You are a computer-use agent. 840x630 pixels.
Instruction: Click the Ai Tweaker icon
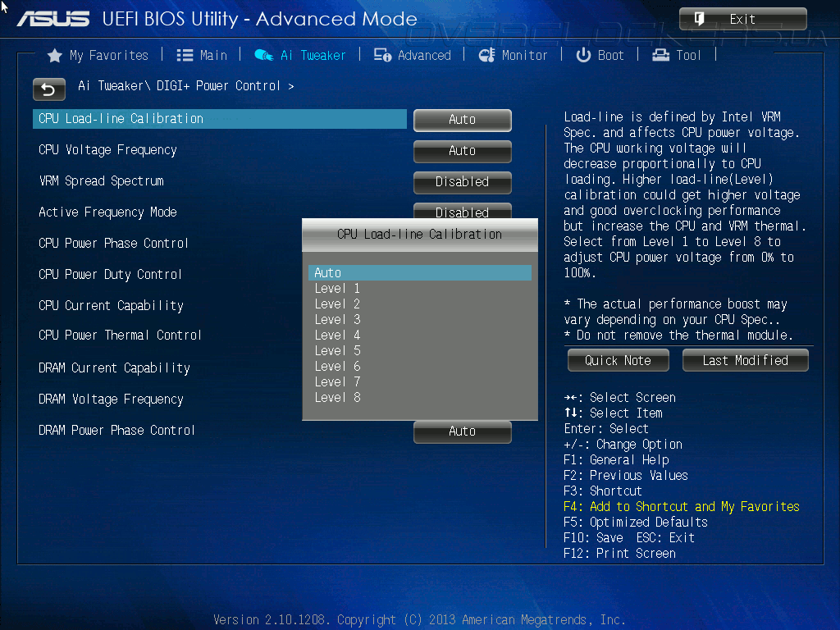[264, 55]
